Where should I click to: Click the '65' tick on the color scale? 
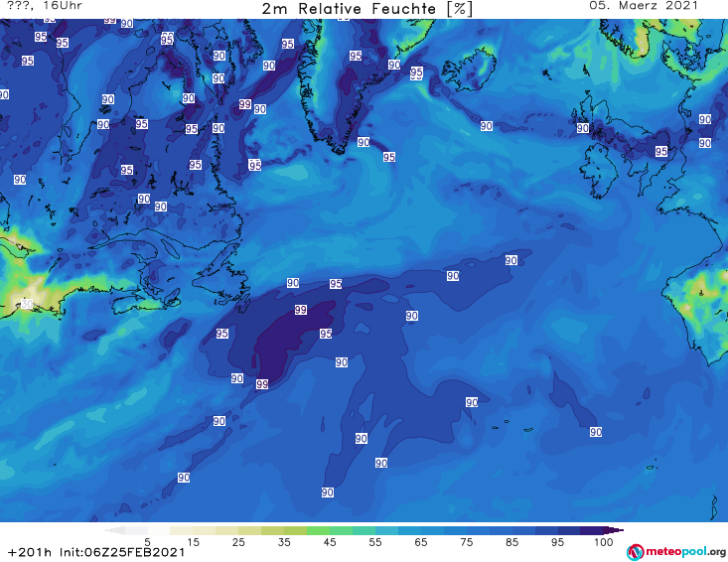point(421,542)
